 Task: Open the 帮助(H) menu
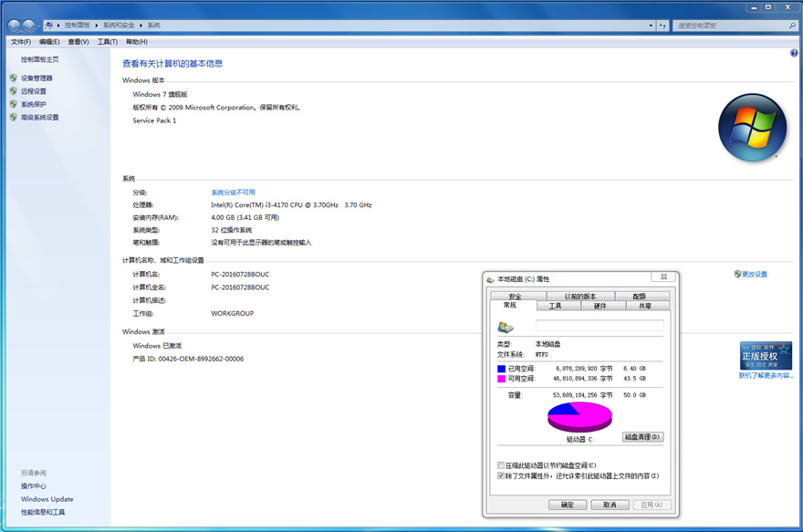point(137,42)
